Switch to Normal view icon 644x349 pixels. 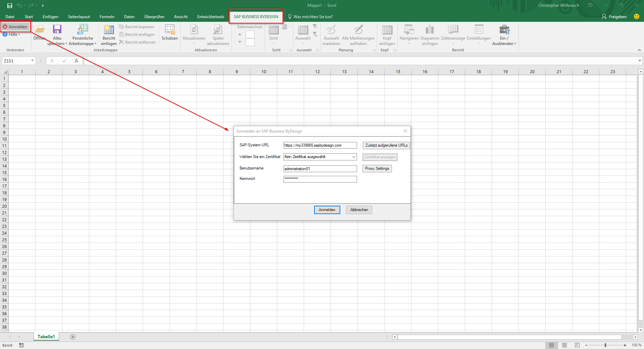point(551,345)
